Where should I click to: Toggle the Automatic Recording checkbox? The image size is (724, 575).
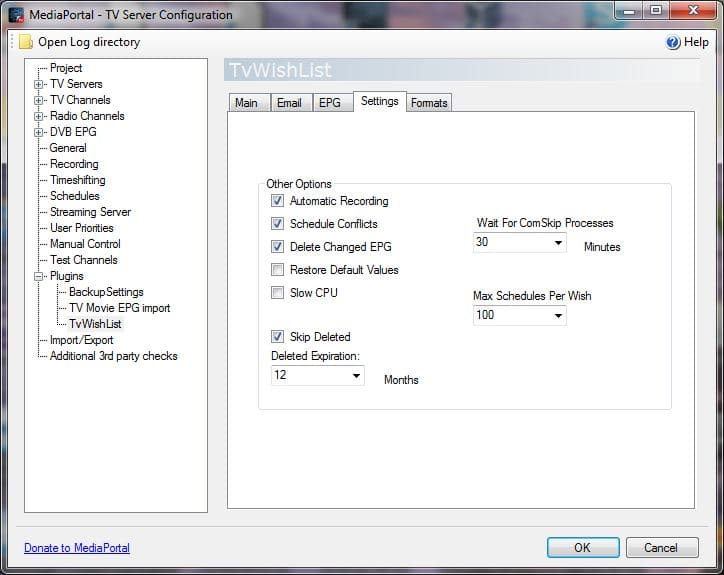pyautogui.click(x=277, y=201)
